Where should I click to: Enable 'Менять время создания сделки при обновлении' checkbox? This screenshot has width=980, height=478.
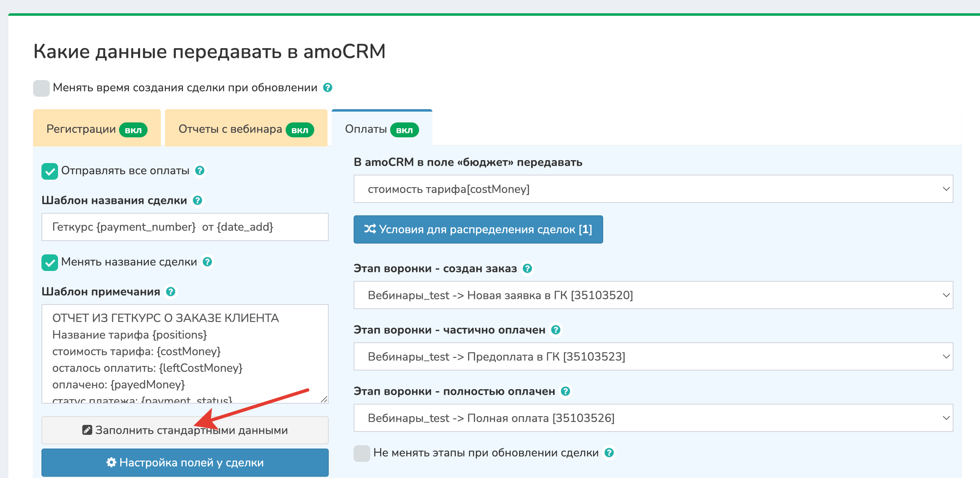pyautogui.click(x=41, y=88)
